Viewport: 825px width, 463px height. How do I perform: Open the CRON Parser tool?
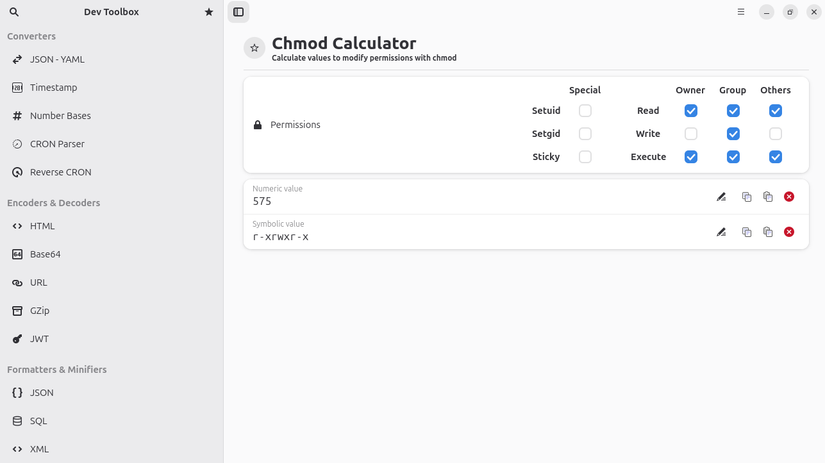coord(112,144)
